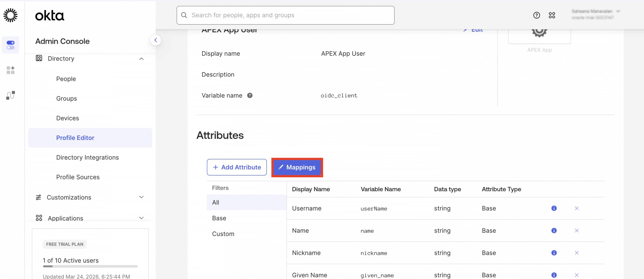Click the Add Attribute button
Image resolution: width=644 pixels, height=279 pixels.
pyautogui.click(x=236, y=167)
